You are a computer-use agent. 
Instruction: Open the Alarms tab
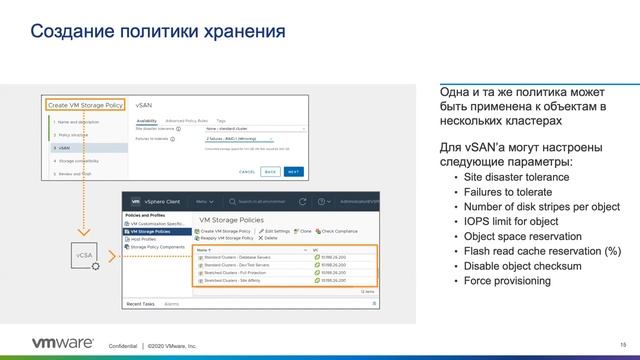171,304
